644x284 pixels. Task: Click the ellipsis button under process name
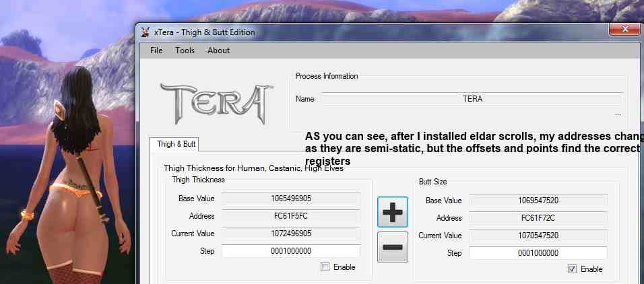pyautogui.click(x=618, y=114)
